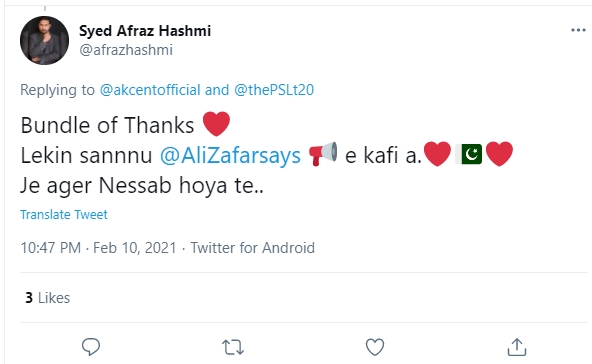Open the share tweet icon
This screenshot has height=364, width=592.
[x=517, y=346]
